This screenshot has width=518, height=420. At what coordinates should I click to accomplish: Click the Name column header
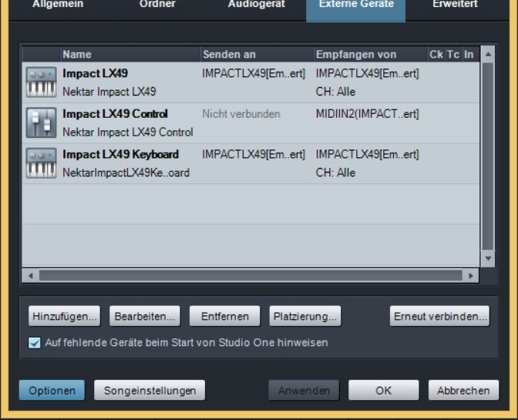pos(131,54)
